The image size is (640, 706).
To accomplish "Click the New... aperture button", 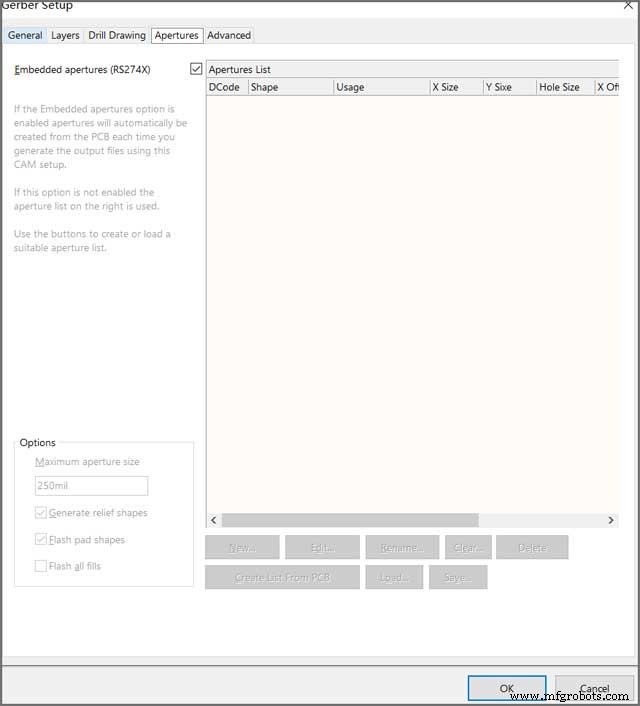I will pyautogui.click(x=242, y=548).
